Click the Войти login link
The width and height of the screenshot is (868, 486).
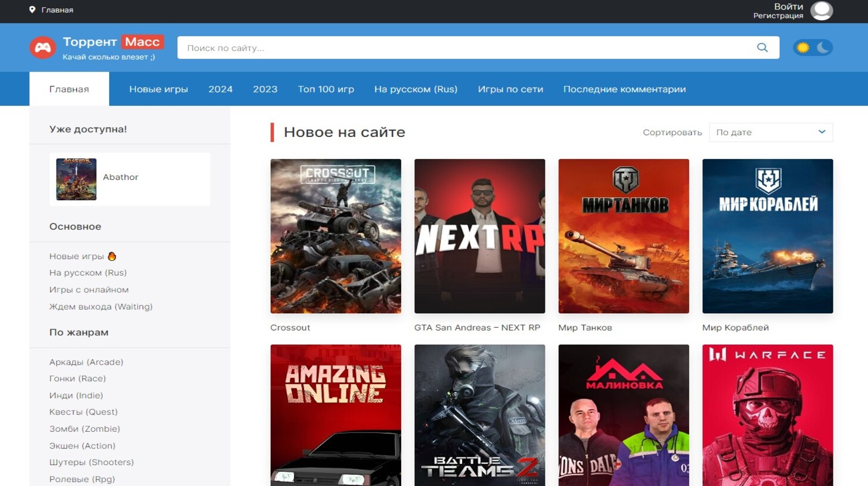point(789,7)
